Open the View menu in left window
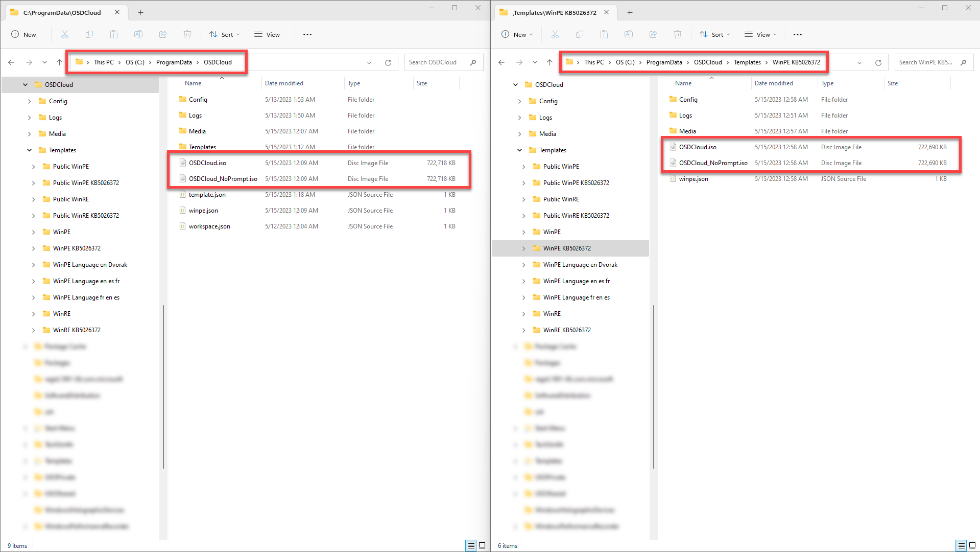 [267, 35]
